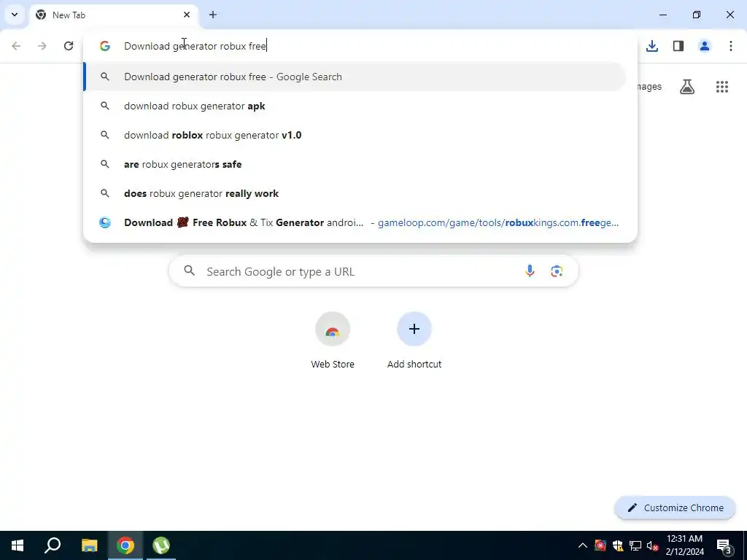Image resolution: width=747 pixels, height=560 pixels.
Task: Open Windows Security tray icon
Action: (x=618, y=545)
